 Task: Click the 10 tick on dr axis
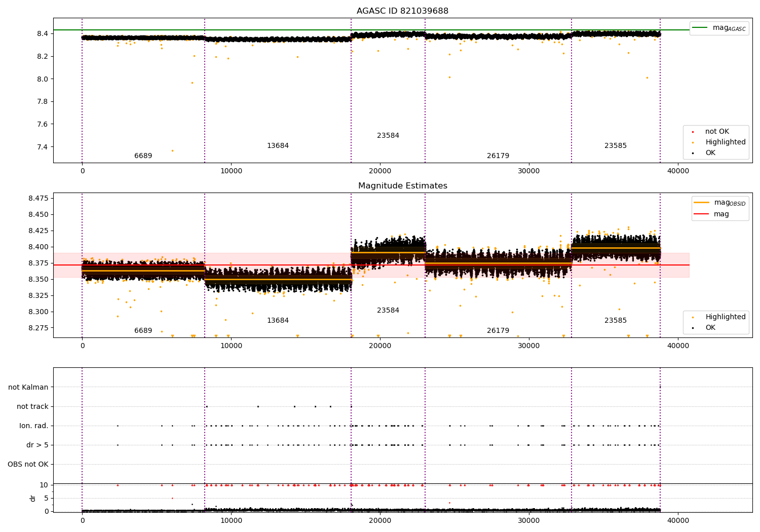pyautogui.click(x=44, y=485)
